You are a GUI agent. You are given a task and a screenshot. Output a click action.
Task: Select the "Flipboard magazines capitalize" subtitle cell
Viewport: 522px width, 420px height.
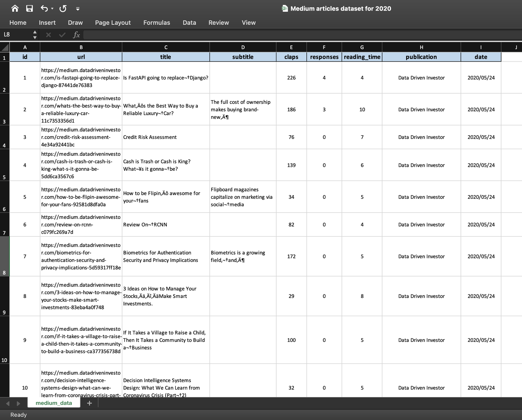pos(243,197)
